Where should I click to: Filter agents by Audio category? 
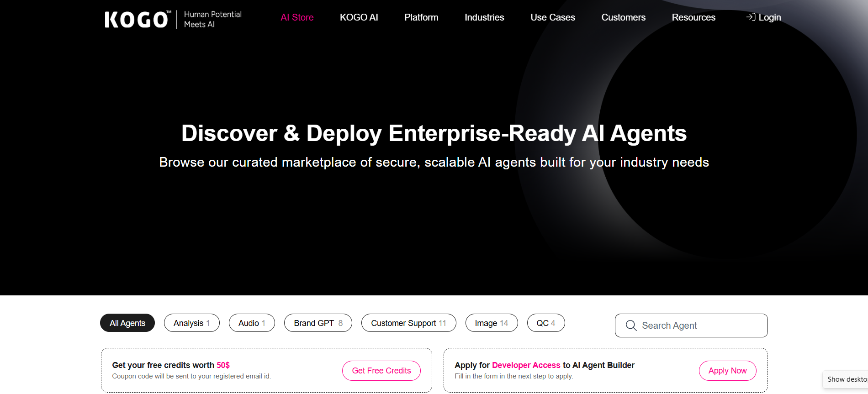tap(252, 323)
